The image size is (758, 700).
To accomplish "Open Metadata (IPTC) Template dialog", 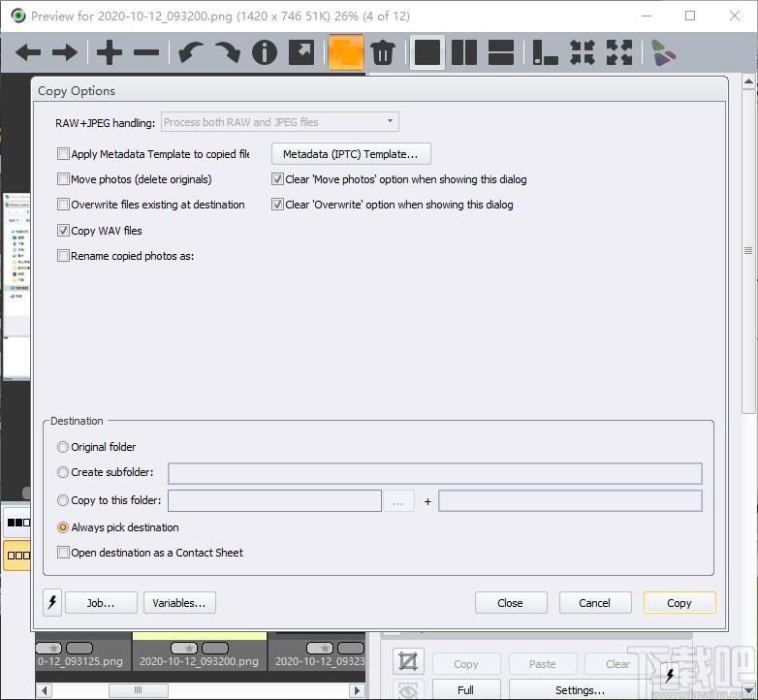I will tap(351, 154).
